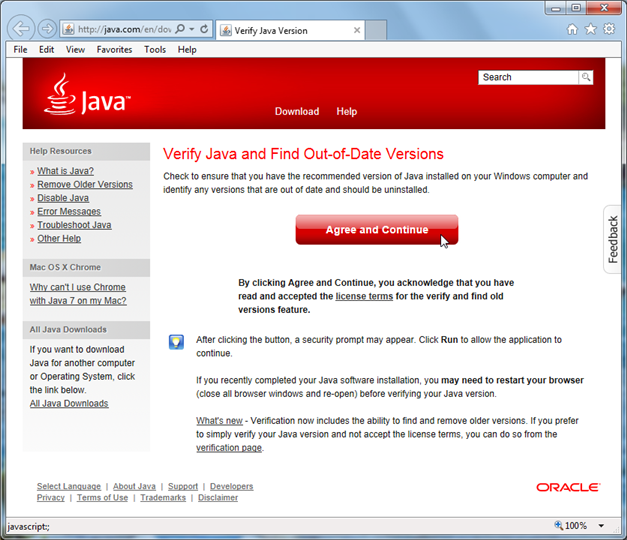Click the Java page icon in address bar
The image size is (627, 540).
coord(68,29)
